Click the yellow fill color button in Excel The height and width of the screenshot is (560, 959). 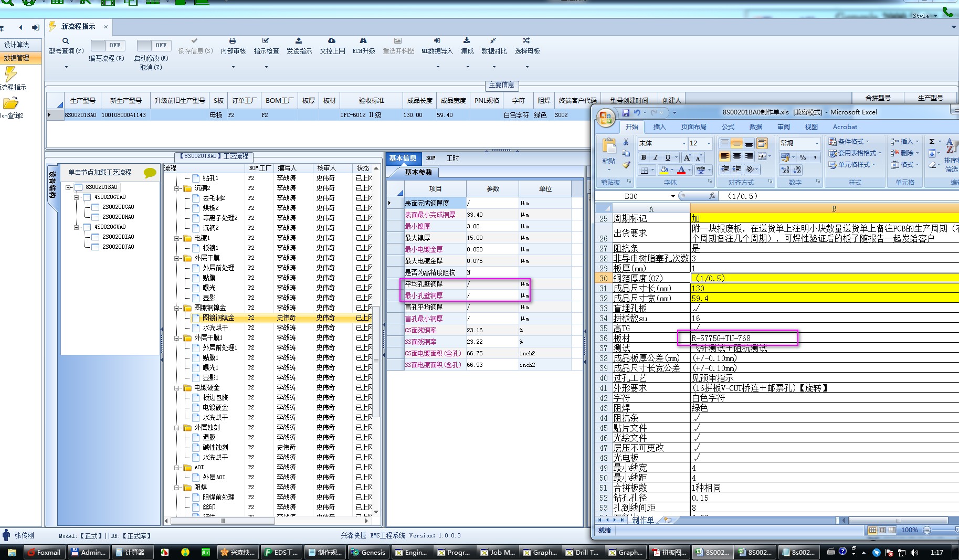(664, 170)
